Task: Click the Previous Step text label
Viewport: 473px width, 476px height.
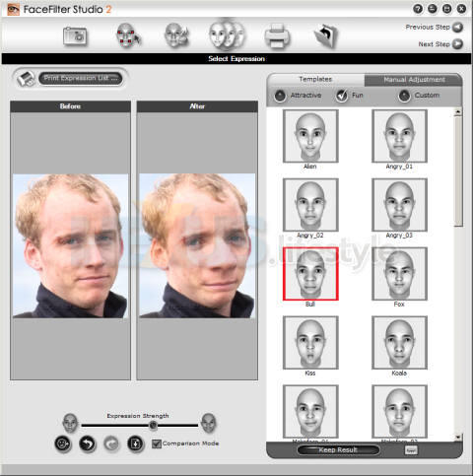Action: point(428,28)
